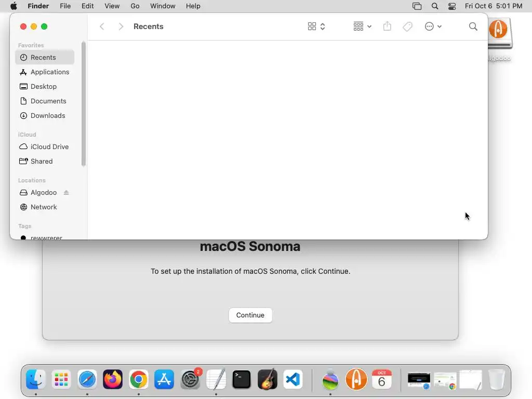Open Control Center in menu bar

(x=452, y=6)
